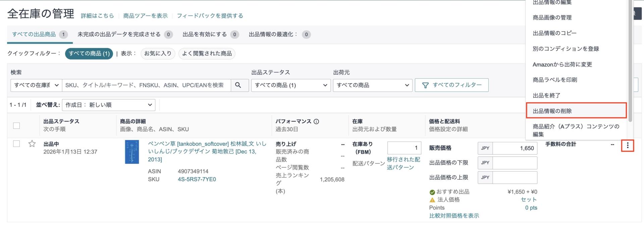Expand the 出荷元 すべての商品 dropdown

373,85
